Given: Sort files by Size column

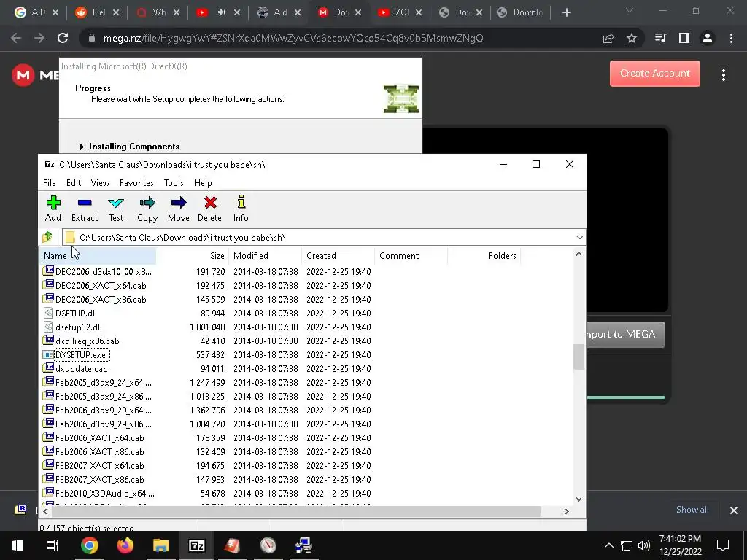Looking at the screenshot, I should tap(193, 256).
